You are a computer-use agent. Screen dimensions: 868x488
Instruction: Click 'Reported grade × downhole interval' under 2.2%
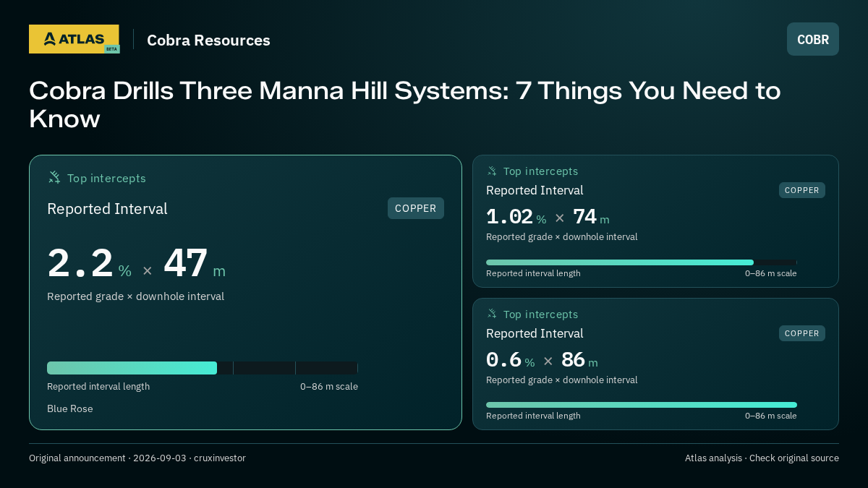click(x=135, y=296)
